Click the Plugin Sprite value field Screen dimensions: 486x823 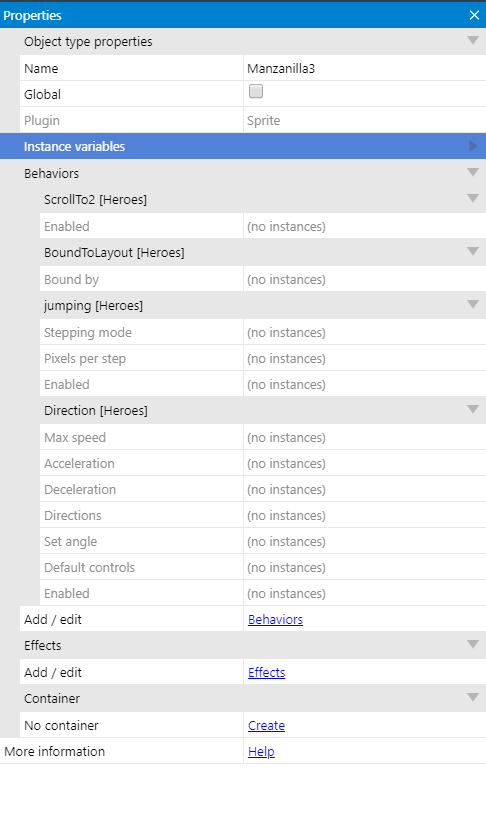click(x=365, y=120)
